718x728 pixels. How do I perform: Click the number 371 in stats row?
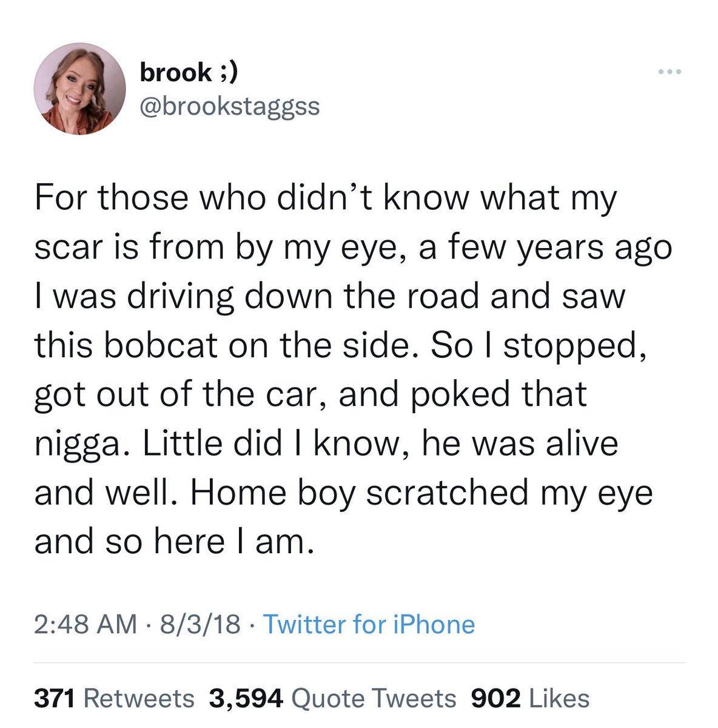[54, 698]
